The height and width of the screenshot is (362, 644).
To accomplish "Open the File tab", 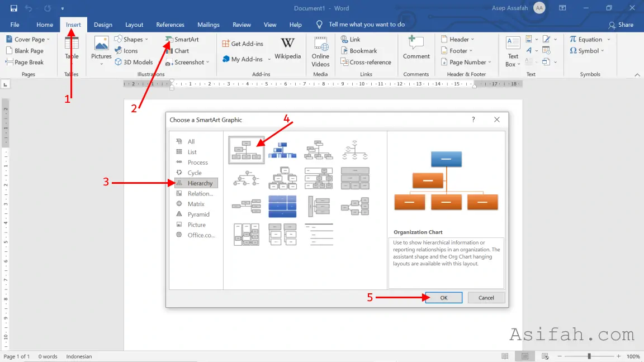I will [15, 25].
